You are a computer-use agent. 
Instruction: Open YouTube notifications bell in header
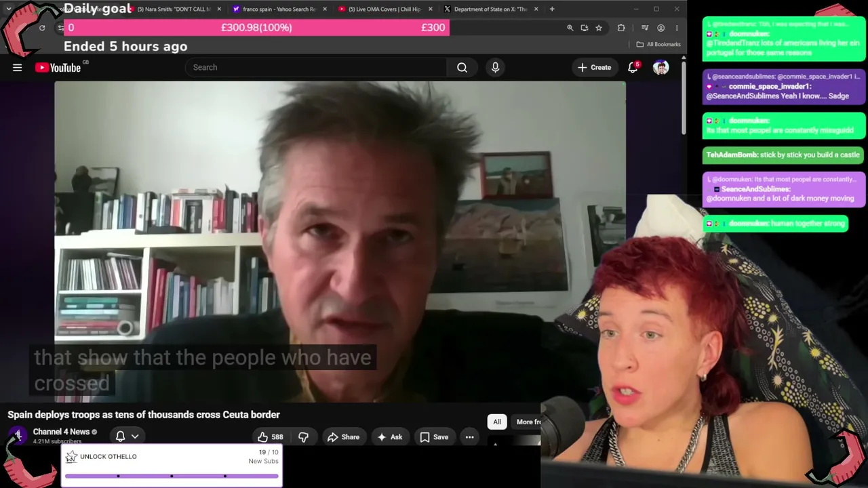pyautogui.click(x=633, y=67)
